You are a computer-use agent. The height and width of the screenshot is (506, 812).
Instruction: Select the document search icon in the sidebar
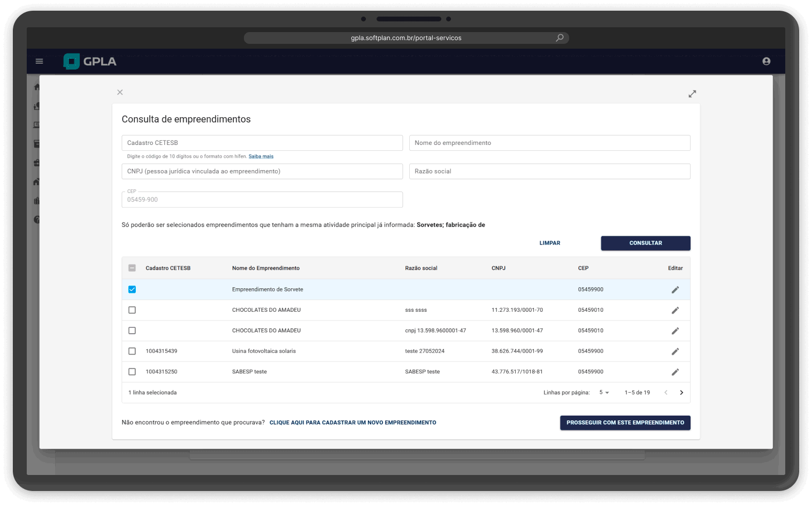(36, 125)
